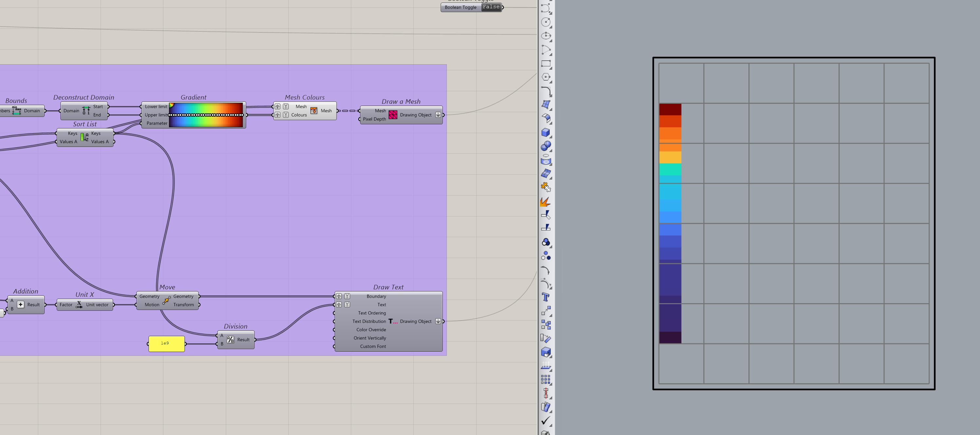Click the Division component icon

coord(230,339)
